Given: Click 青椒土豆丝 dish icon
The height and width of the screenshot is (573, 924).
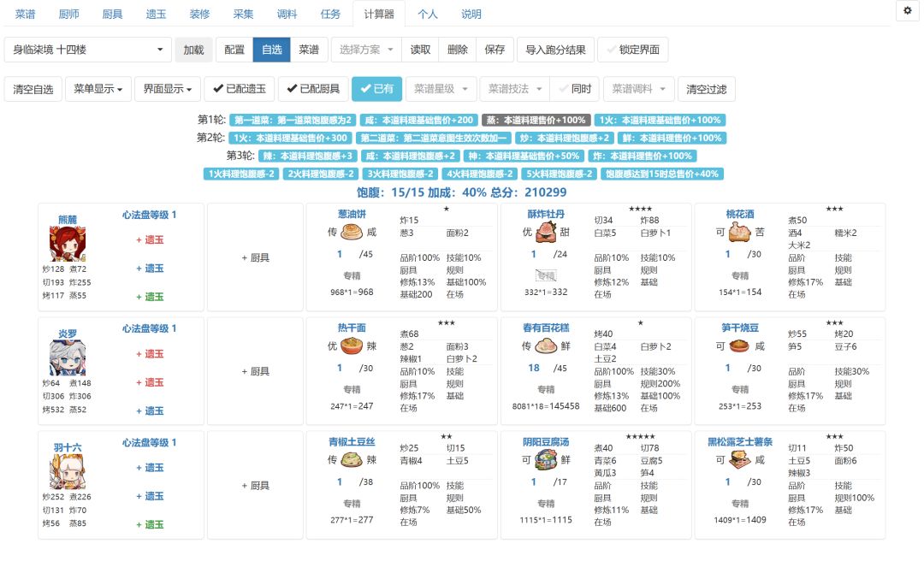Looking at the screenshot, I should pos(352,460).
